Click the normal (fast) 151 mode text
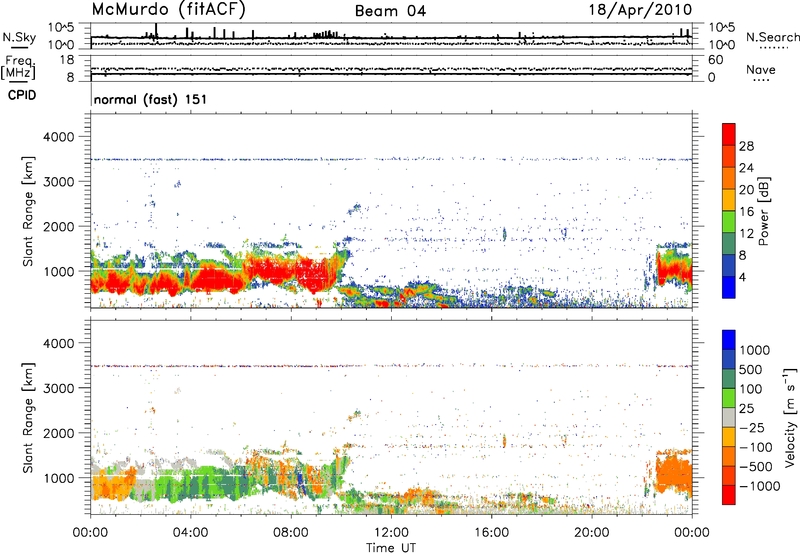The image size is (800, 554). pyautogui.click(x=151, y=99)
